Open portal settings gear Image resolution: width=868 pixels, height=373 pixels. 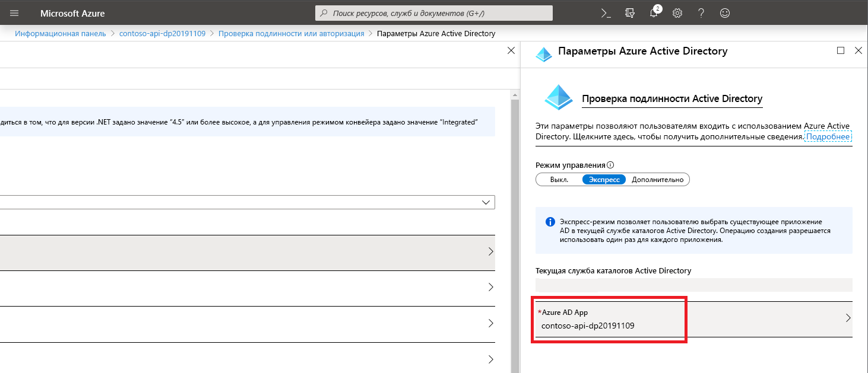pyautogui.click(x=677, y=13)
